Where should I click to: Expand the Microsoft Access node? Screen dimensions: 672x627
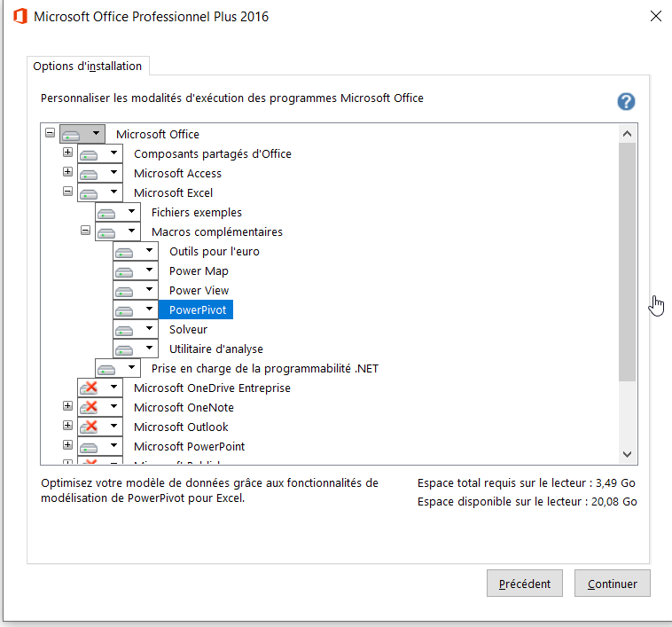(x=67, y=171)
